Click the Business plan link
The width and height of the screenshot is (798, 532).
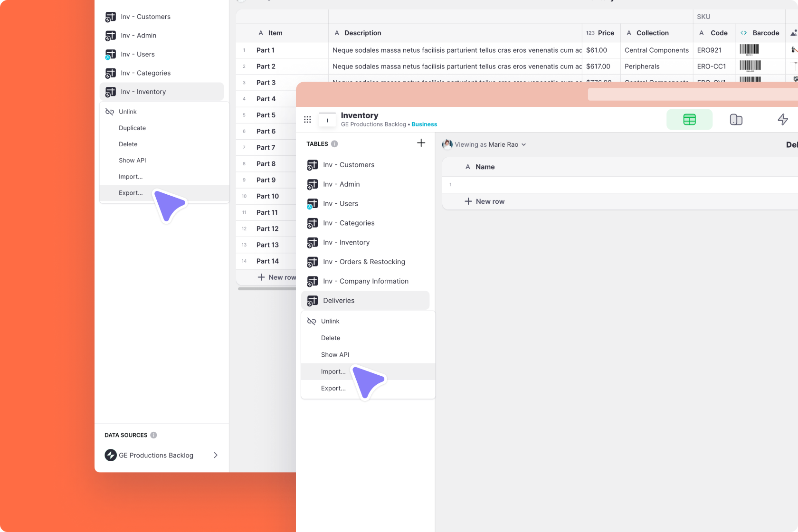click(x=424, y=124)
